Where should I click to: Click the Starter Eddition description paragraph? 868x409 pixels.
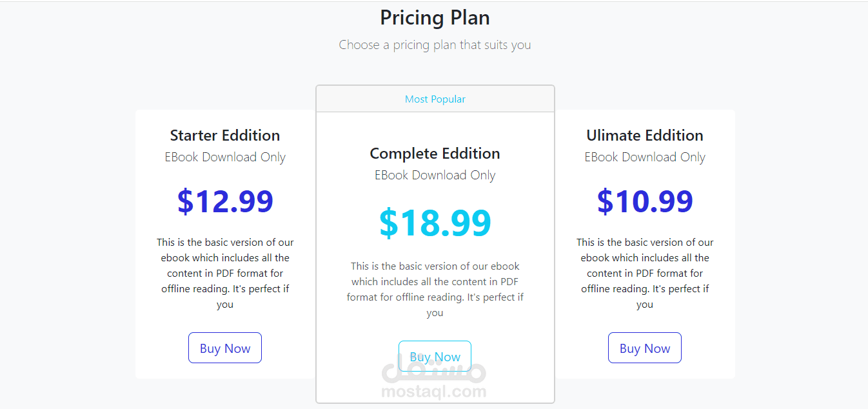pyautogui.click(x=224, y=273)
